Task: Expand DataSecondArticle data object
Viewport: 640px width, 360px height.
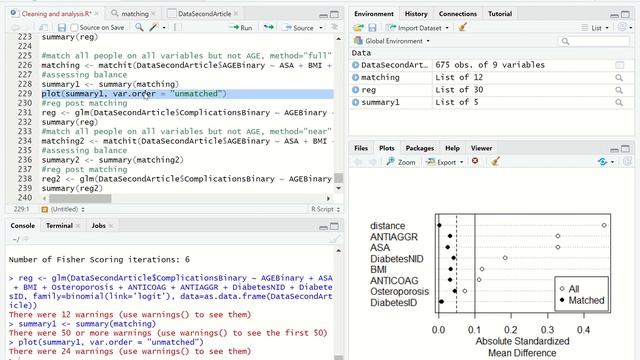Action: [356, 65]
